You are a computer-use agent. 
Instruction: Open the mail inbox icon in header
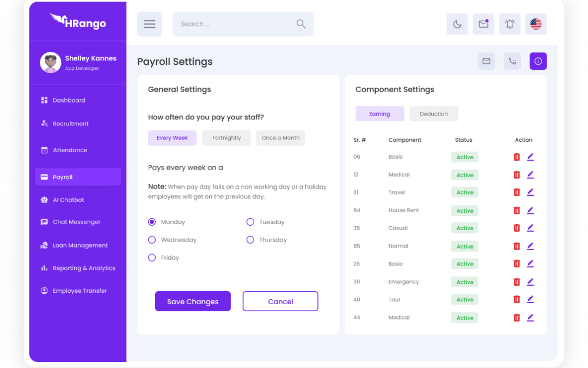click(x=483, y=24)
